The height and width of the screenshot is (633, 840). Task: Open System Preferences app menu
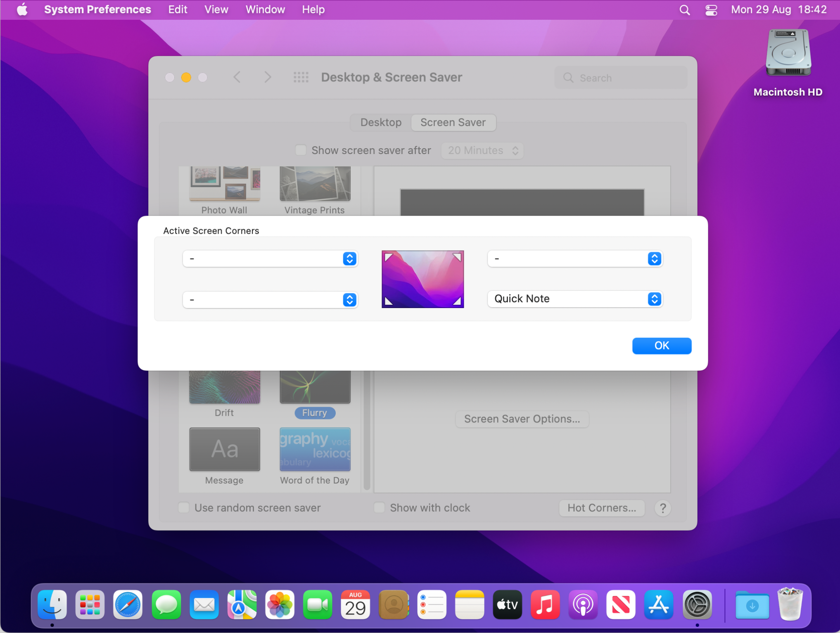(97, 9)
